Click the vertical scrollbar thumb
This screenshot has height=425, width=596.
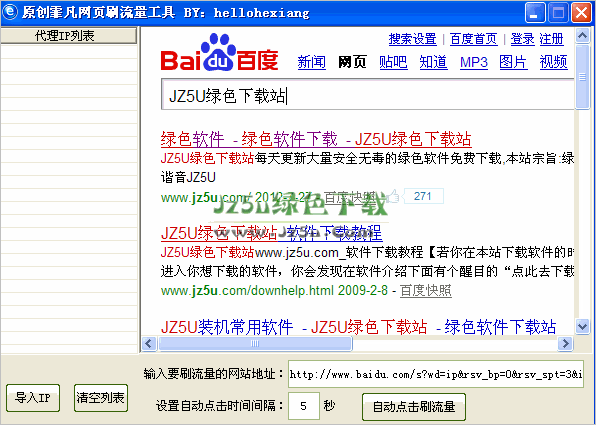pyautogui.click(x=582, y=76)
